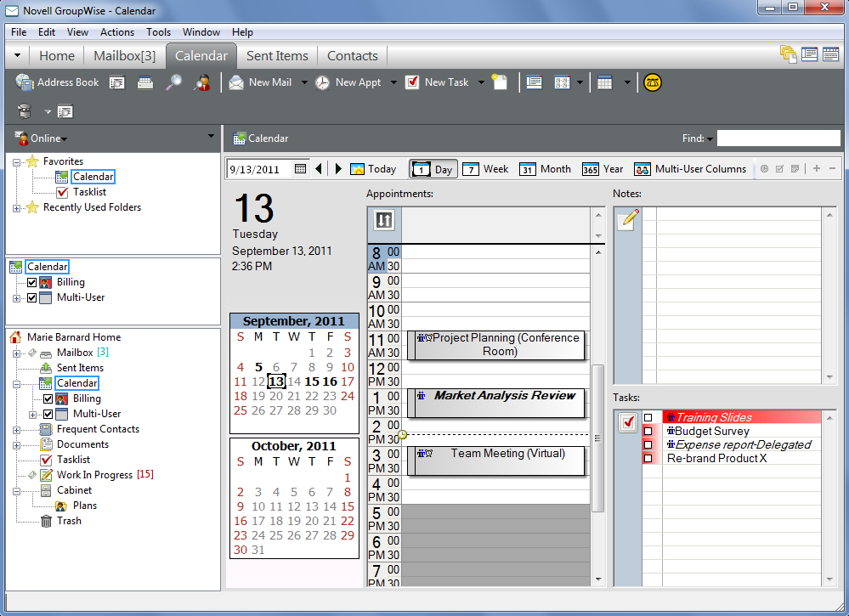Open the New Mail dropdown arrow
Screen dimensions: 849x616
(x=304, y=82)
